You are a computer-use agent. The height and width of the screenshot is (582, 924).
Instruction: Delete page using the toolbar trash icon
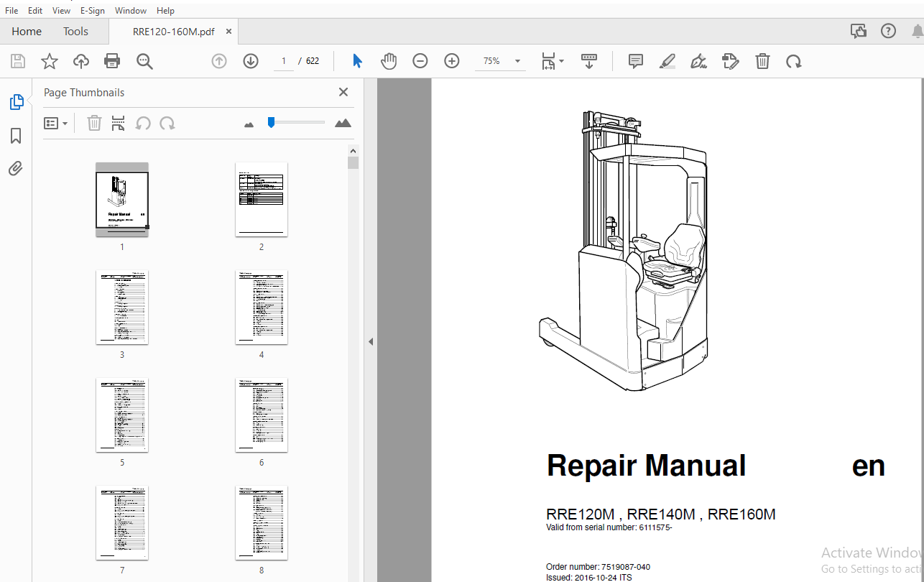pos(762,62)
